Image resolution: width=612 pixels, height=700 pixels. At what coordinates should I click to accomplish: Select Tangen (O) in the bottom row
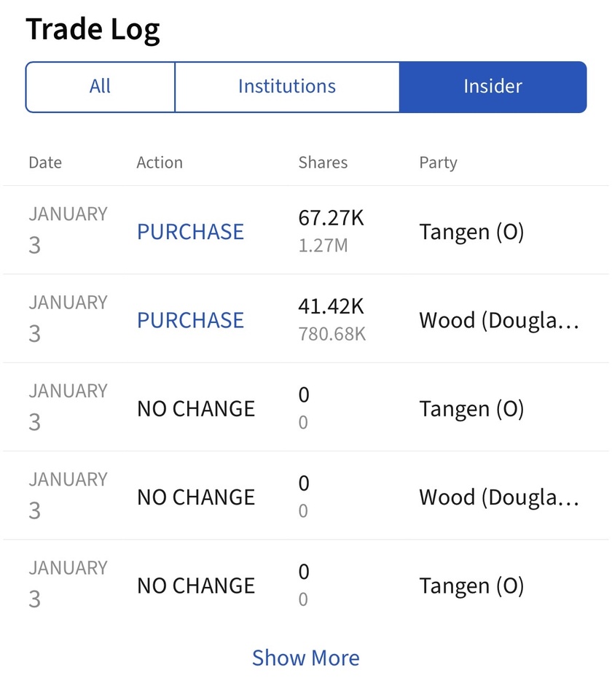(x=471, y=586)
